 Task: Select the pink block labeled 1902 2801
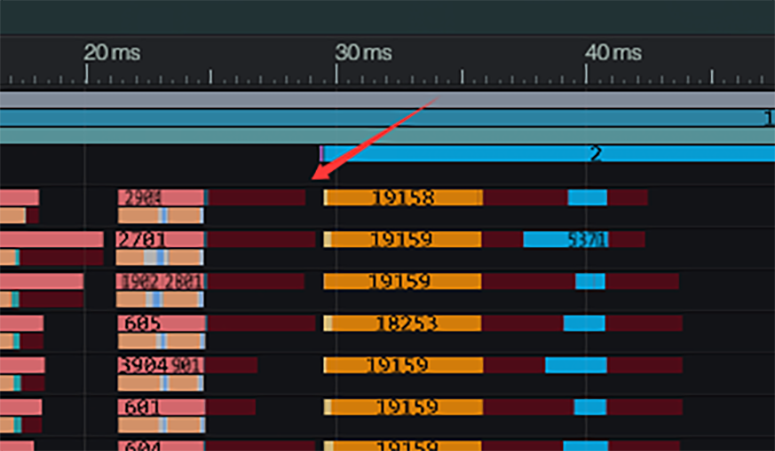click(160, 282)
